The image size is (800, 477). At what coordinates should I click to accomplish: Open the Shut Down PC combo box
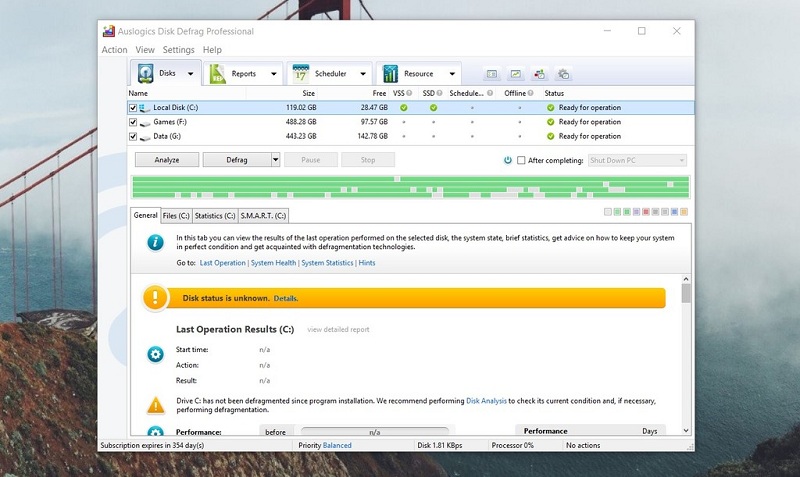[636, 160]
